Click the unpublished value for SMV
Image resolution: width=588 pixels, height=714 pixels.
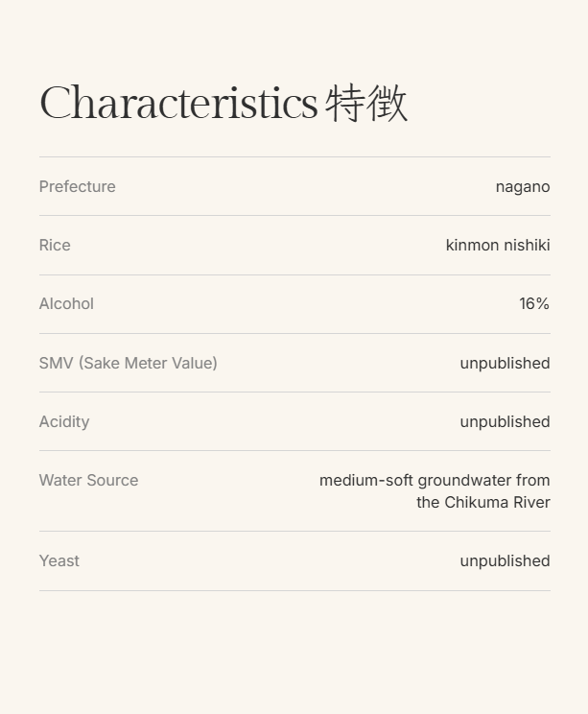pyautogui.click(x=506, y=364)
